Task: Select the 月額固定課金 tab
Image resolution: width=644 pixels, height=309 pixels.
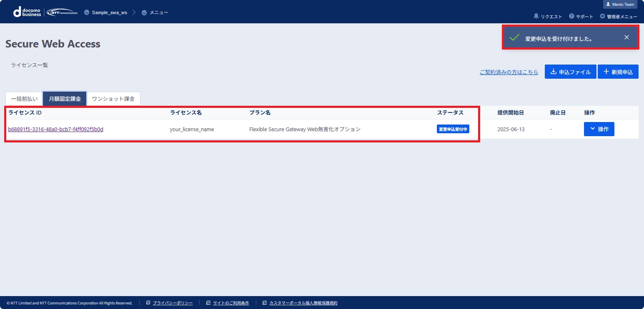Action: tap(65, 99)
